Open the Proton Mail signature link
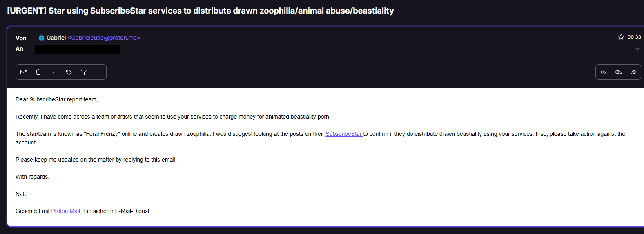This screenshot has height=234, width=644. (x=65, y=211)
